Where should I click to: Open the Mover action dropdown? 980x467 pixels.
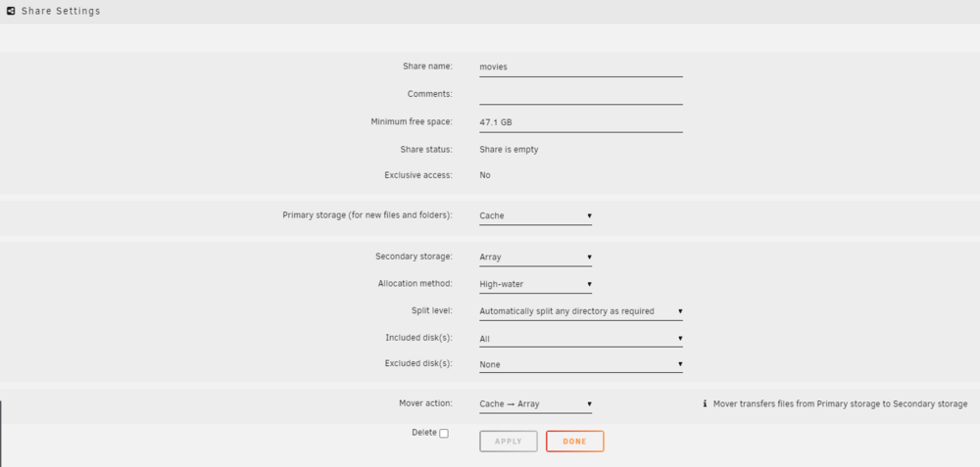tap(536, 404)
